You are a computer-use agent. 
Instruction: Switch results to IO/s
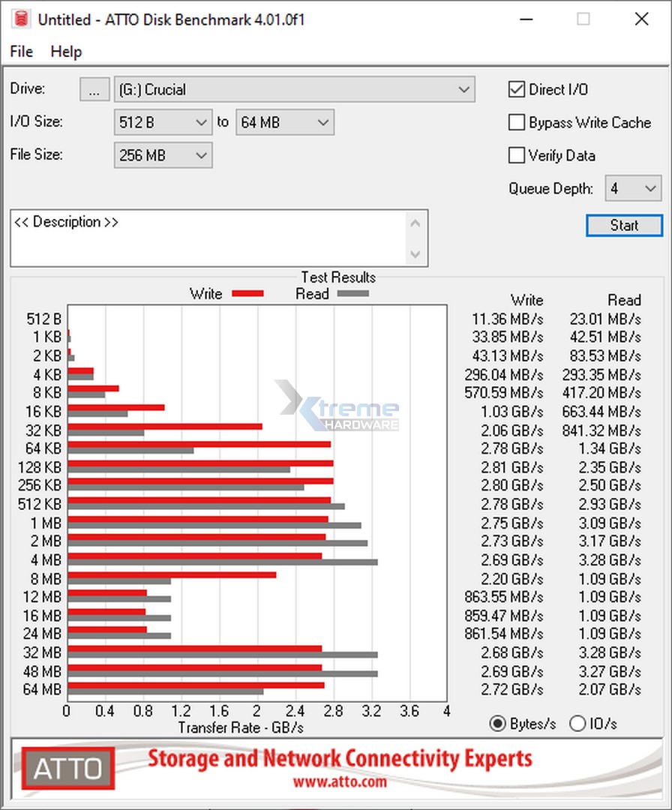point(577,724)
